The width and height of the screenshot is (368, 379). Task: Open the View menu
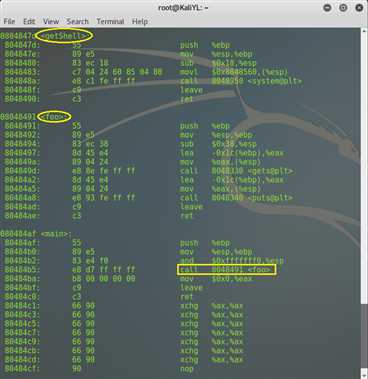[51, 21]
